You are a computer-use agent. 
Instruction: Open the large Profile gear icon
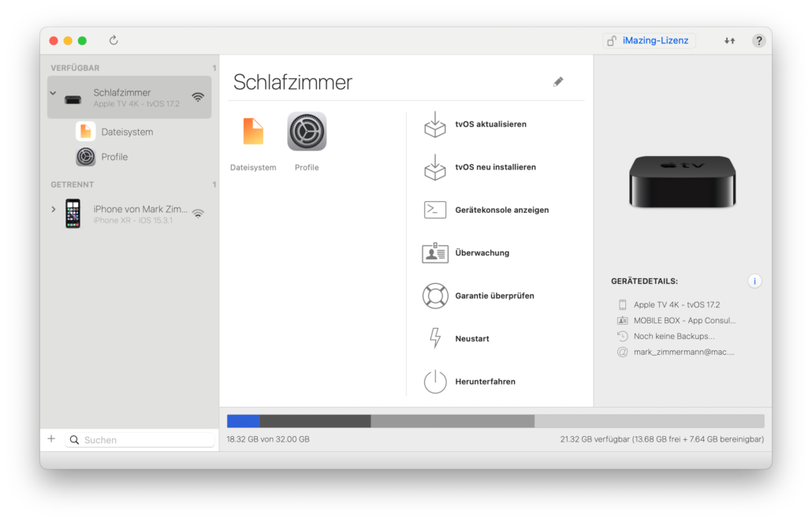pos(307,132)
